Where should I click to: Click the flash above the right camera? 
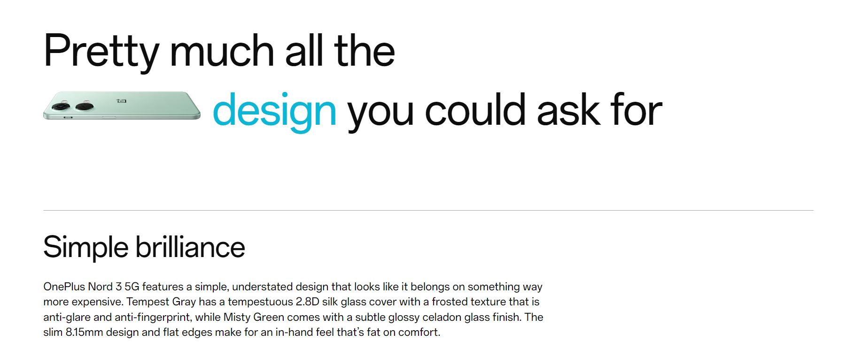pos(86,101)
